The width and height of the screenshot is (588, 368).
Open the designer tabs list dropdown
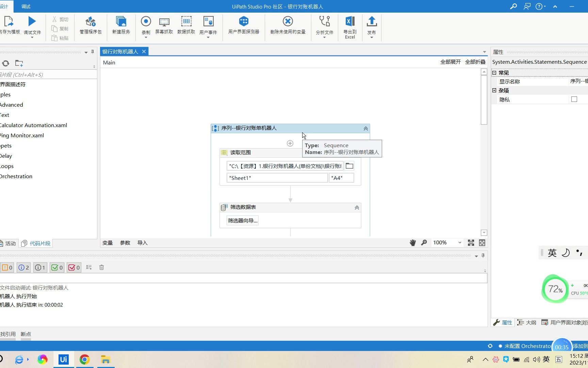(485, 52)
